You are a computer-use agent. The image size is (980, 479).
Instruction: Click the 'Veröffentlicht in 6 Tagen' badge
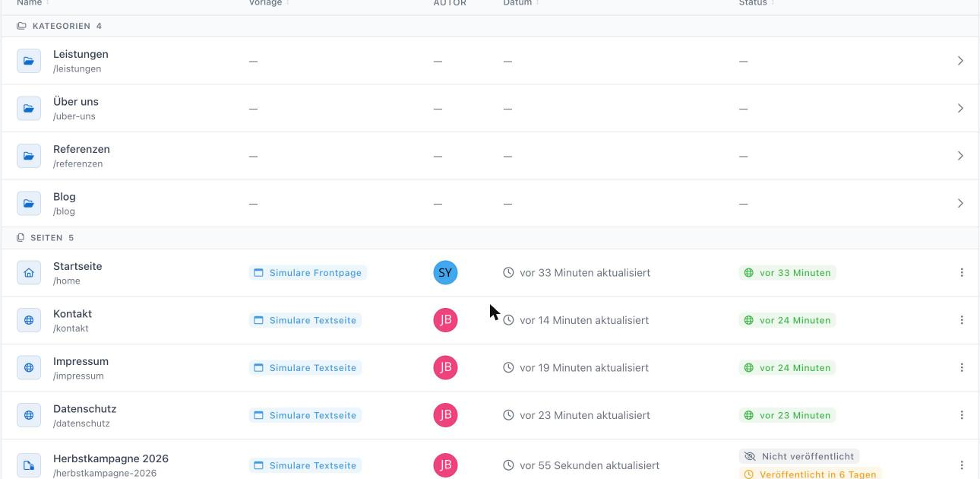810,474
